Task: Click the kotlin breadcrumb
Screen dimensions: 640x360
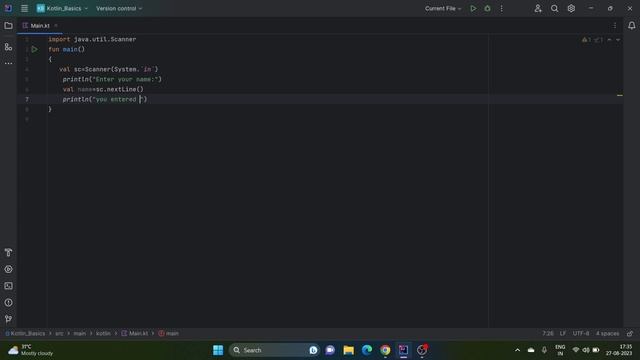Action: [x=103, y=333]
